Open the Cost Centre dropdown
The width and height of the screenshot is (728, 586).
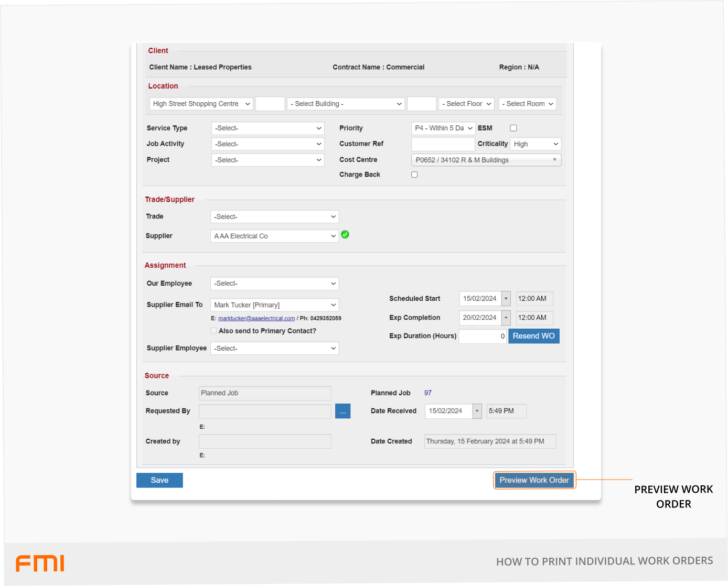pos(486,160)
